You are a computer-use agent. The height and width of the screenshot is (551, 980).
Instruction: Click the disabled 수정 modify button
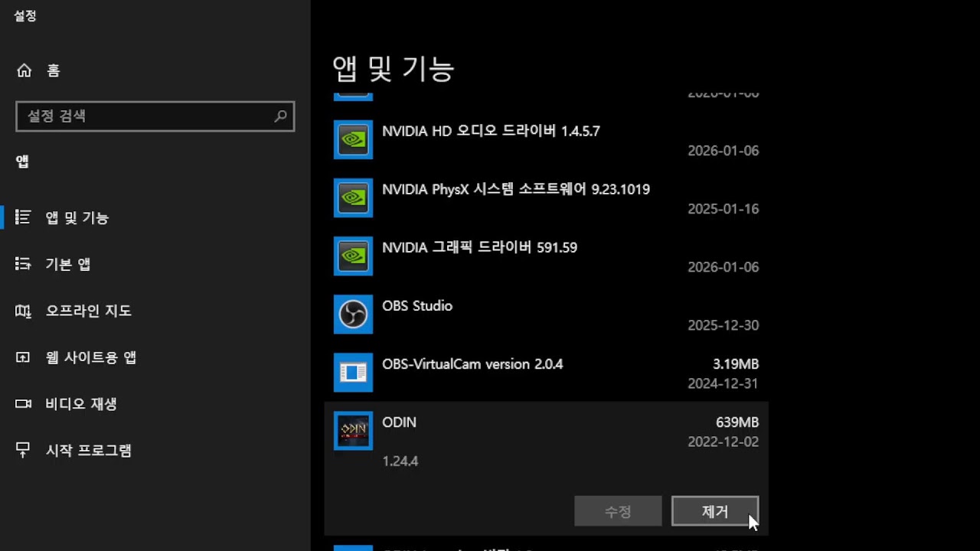point(618,511)
